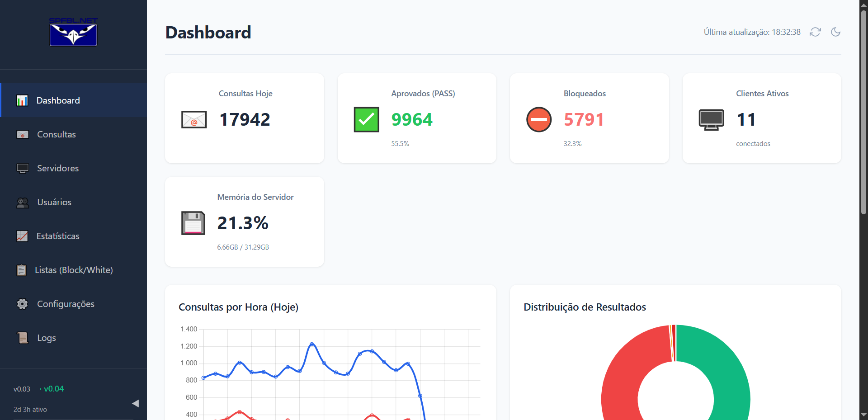The width and height of the screenshot is (868, 420).
Task: Open the Consultas menu item
Action: pyautogui.click(x=74, y=134)
